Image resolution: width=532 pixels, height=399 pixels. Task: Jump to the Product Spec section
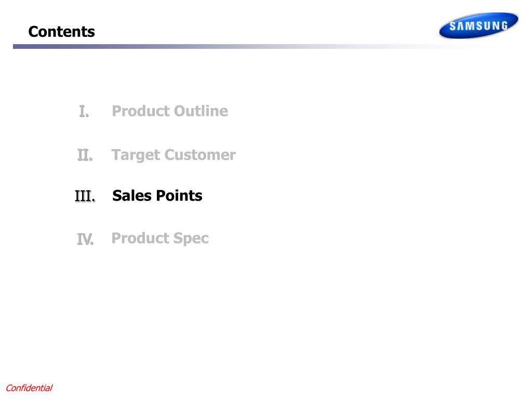[160, 238]
